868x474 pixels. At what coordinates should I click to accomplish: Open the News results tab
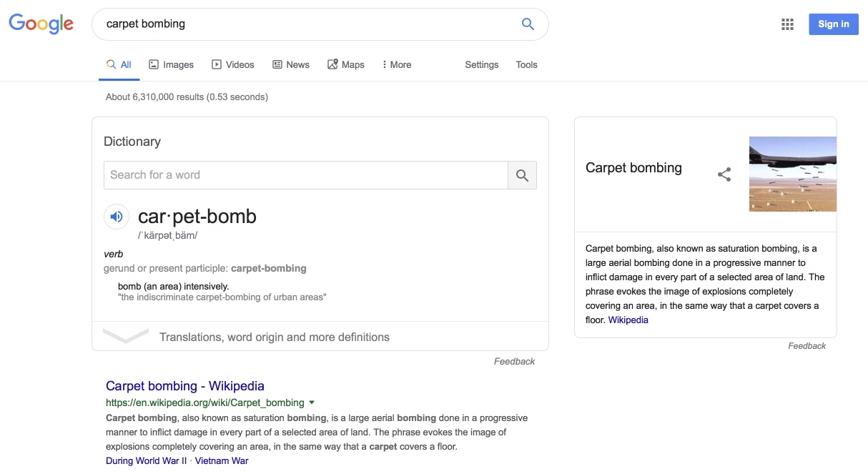pyautogui.click(x=290, y=64)
